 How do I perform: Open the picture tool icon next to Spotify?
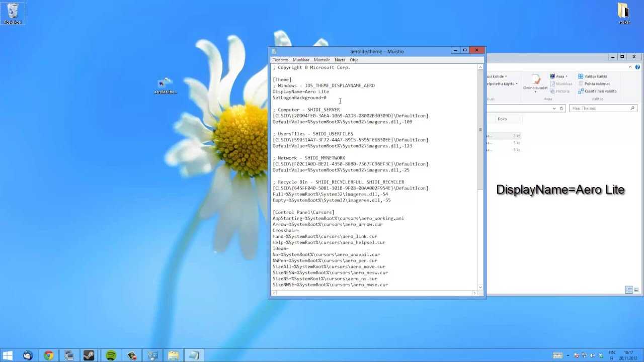tap(132, 355)
